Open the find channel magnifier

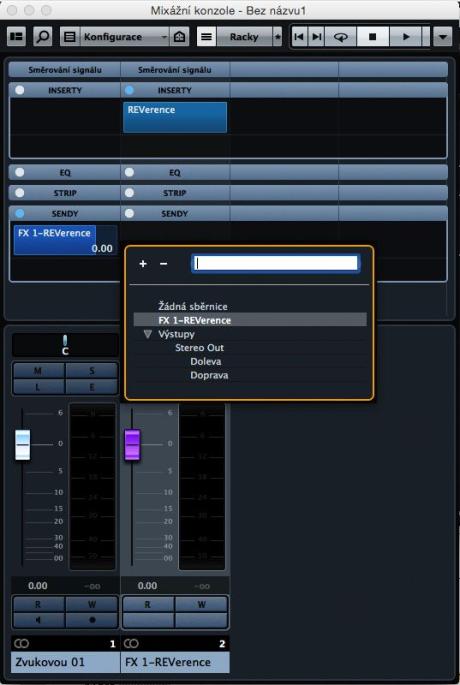[x=43, y=37]
